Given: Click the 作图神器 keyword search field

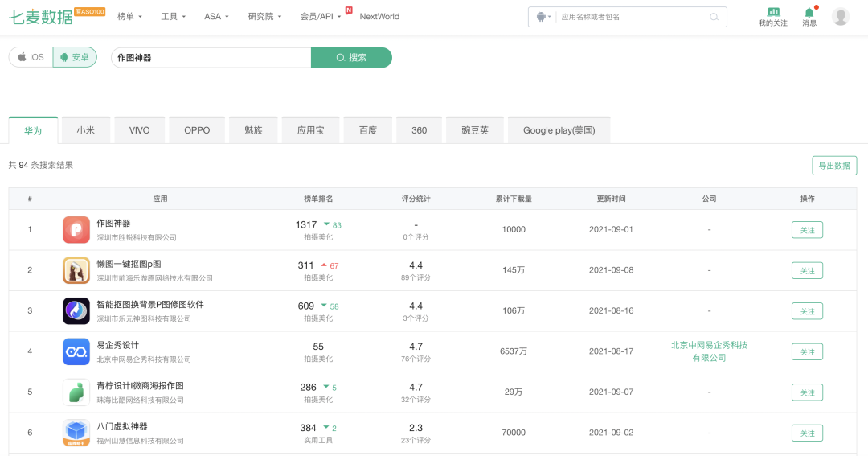Looking at the screenshot, I should pyautogui.click(x=211, y=58).
